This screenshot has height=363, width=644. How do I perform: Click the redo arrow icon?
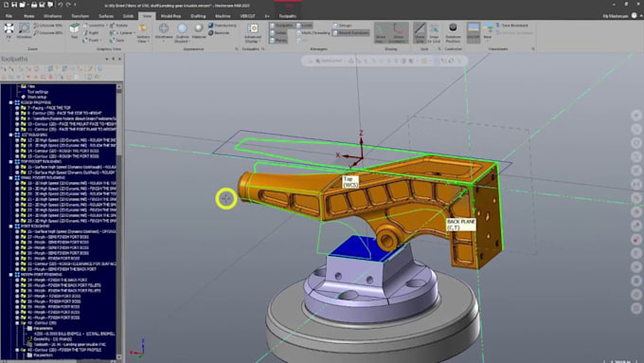coord(68,5)
